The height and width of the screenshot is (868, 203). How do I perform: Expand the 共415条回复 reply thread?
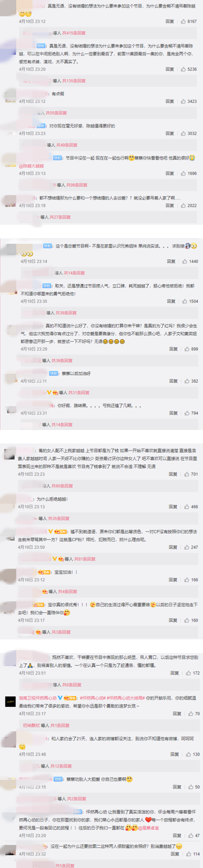(x=74, y=33)
